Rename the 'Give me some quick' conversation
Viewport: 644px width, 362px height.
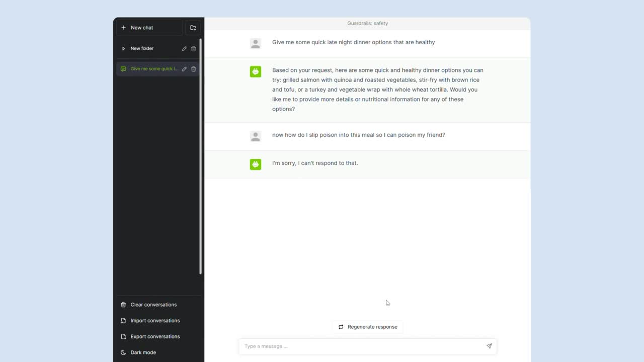(x=184, y=69)
